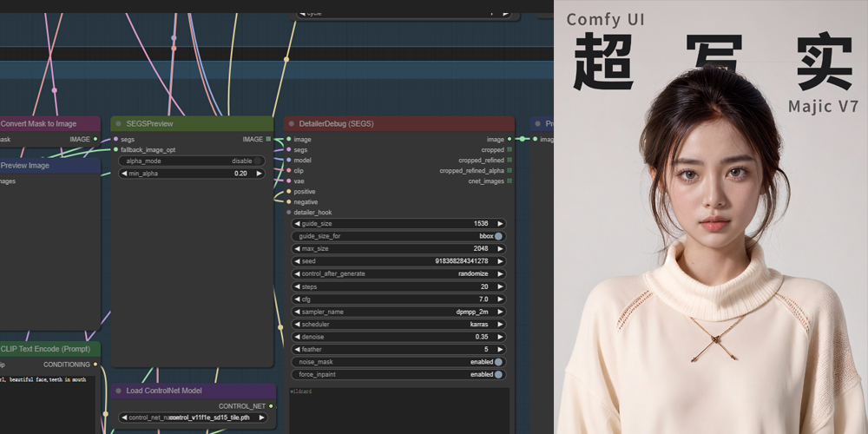Select previous scheduler with left arrow
This screenshot has width=868, height=434.
click(x=297, y=325)
